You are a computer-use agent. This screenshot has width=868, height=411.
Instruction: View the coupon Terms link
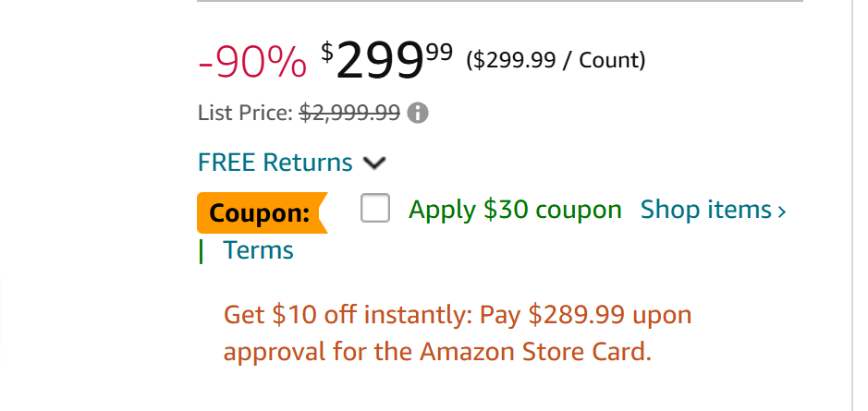click(258, 250)
